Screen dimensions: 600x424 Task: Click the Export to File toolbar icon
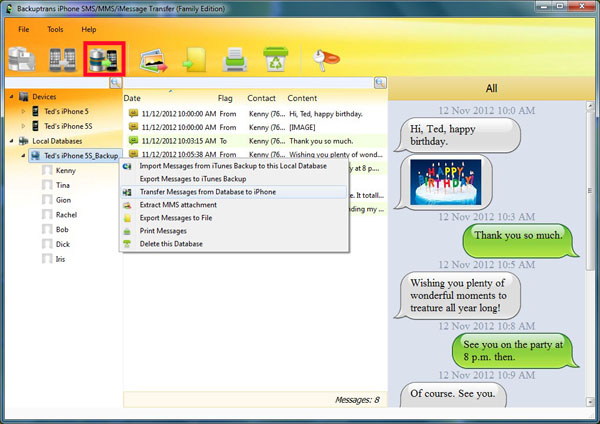(x=195, y=60)
